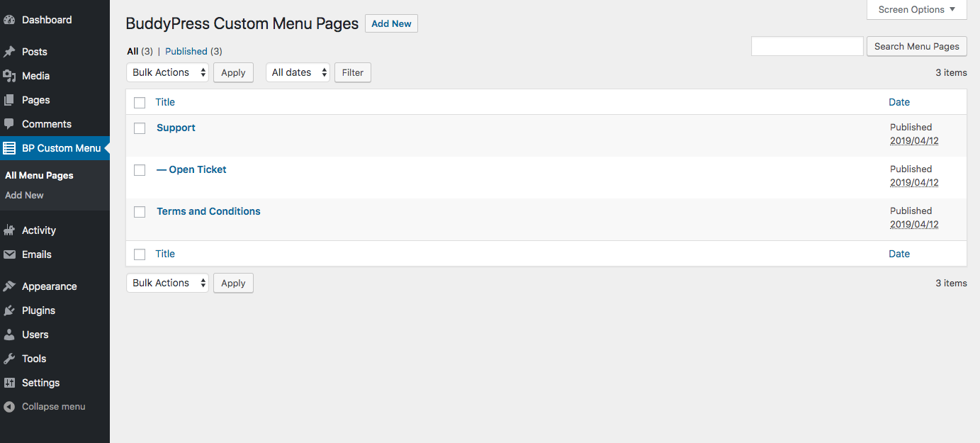
Task: Click the Media library icon
Action: point(9,76)
